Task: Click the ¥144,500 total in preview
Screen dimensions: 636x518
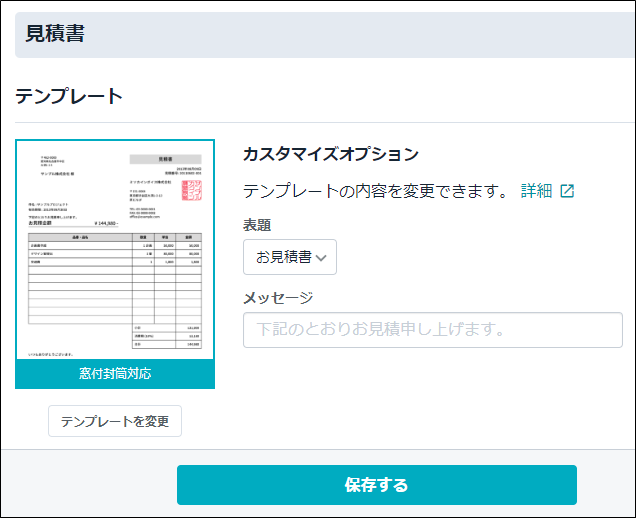Action: point(106,224)
